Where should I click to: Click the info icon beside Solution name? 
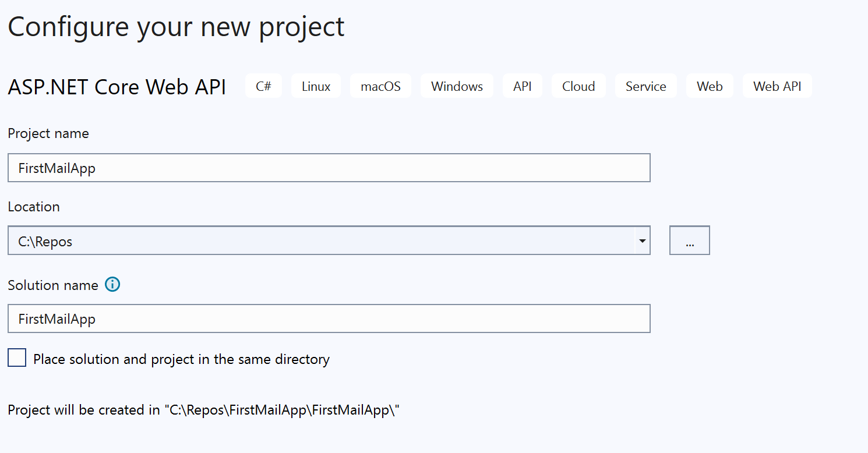click(112, 285)
